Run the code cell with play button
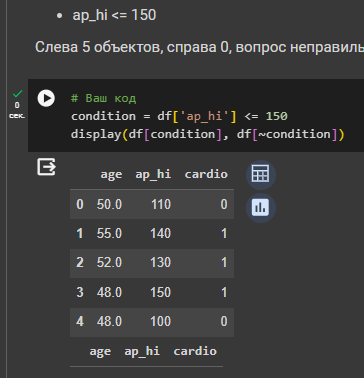 point(46,98)
